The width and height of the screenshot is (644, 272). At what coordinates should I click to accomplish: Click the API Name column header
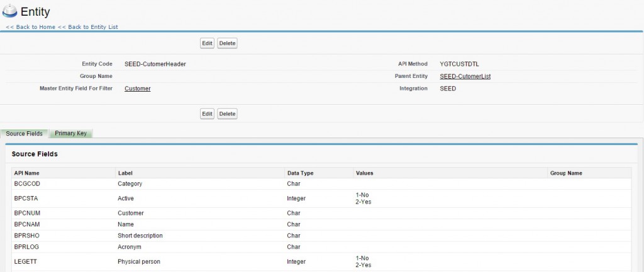(27, 173)
